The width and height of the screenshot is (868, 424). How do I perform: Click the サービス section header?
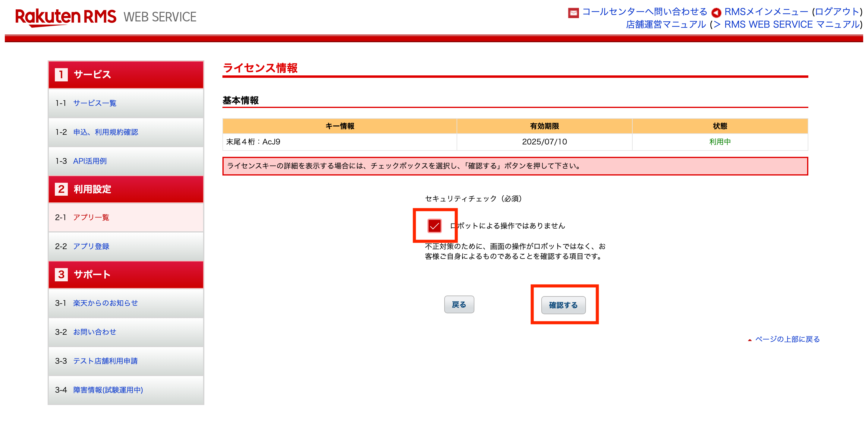[126, 75]
